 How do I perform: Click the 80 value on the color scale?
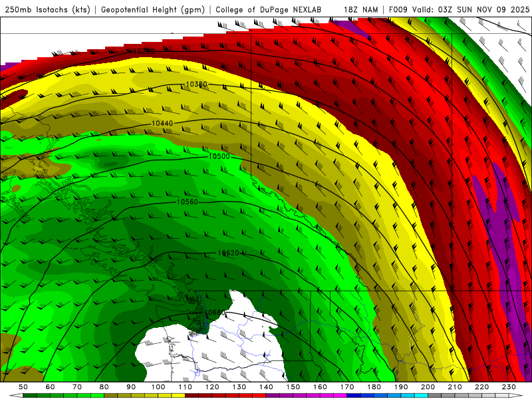[x=104, y=387]
